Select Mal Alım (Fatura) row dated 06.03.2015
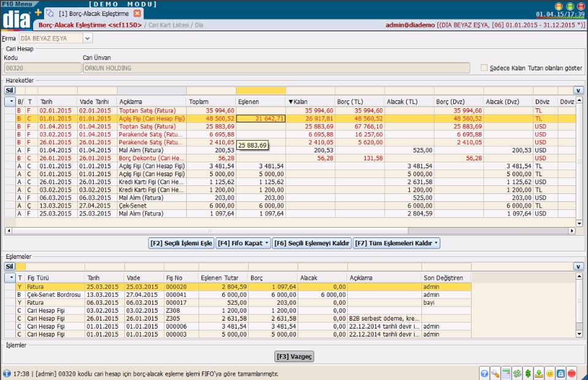This screenshot has width=588, height=380. 290,198
